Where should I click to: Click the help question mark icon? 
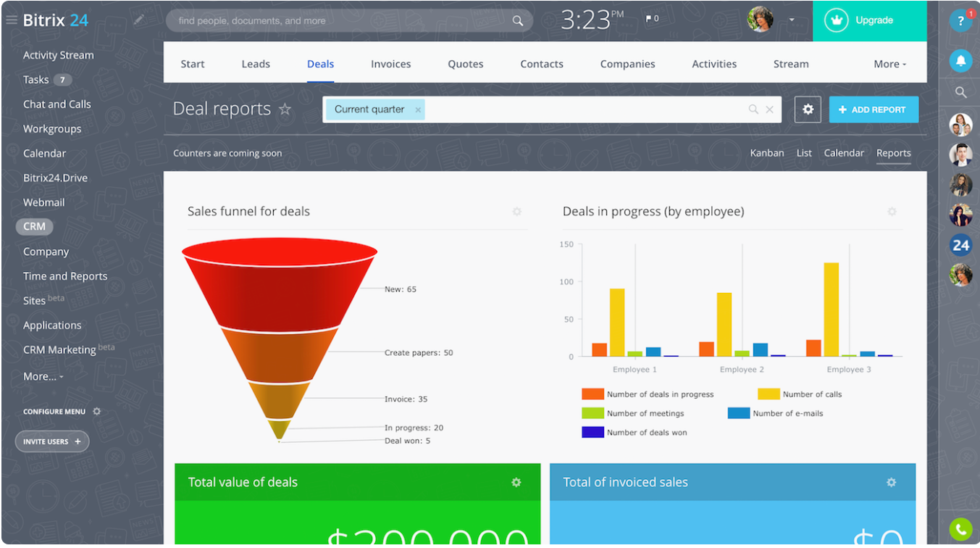pyautogui.click(x=960, y=20)
